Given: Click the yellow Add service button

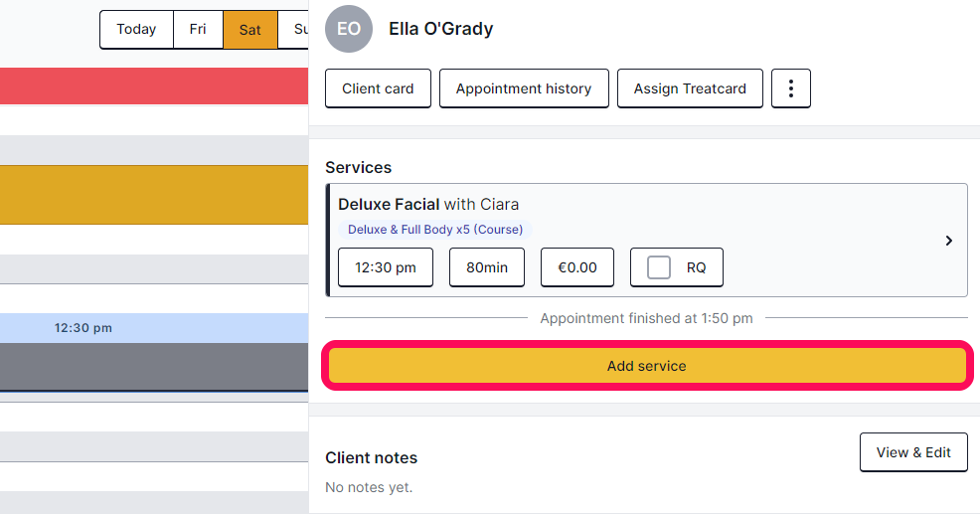Looking at the screenshot, I should click(x=647, y=366).
